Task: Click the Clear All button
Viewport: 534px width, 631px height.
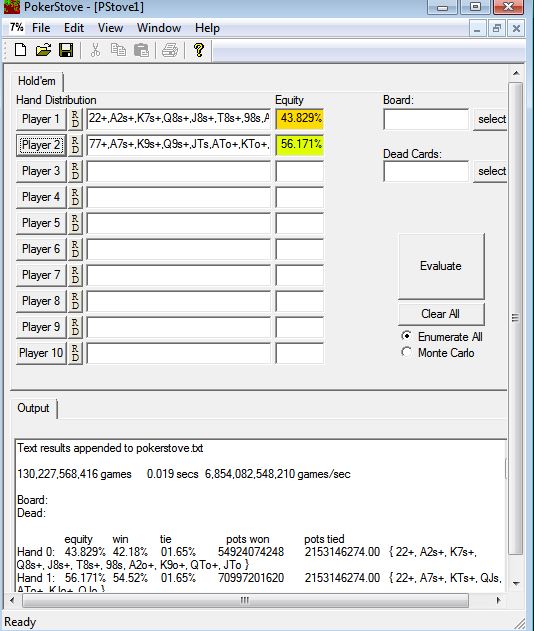Action: [441, 313]
